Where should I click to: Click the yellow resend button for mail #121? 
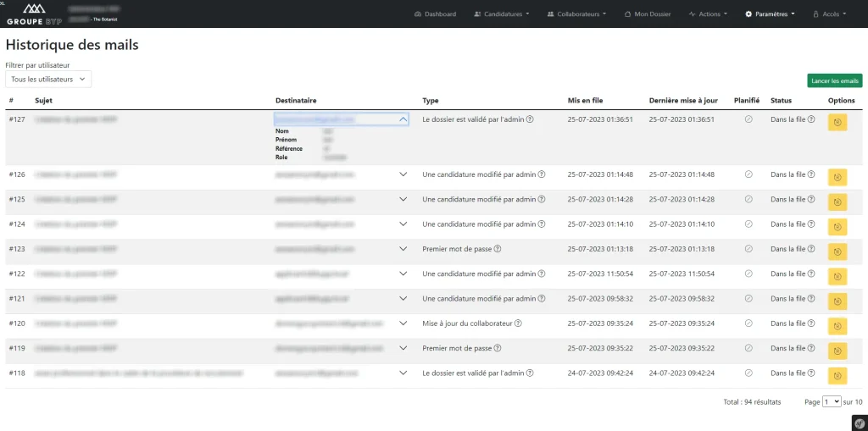coord(837,301)
